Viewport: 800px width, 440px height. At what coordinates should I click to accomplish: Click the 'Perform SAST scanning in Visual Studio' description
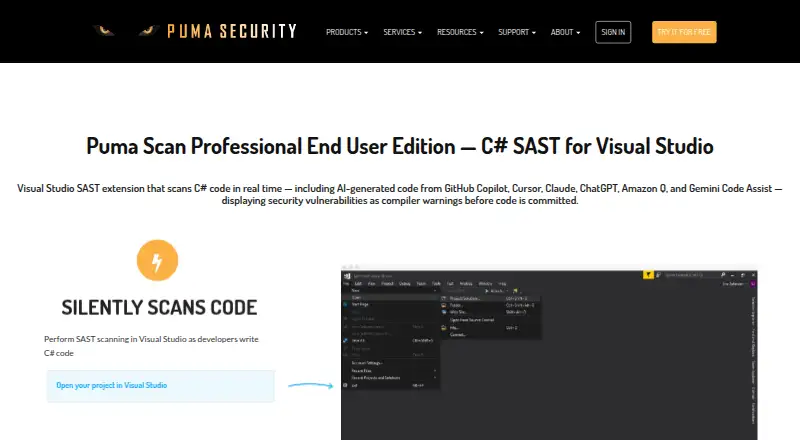click(x=151, y=346)
